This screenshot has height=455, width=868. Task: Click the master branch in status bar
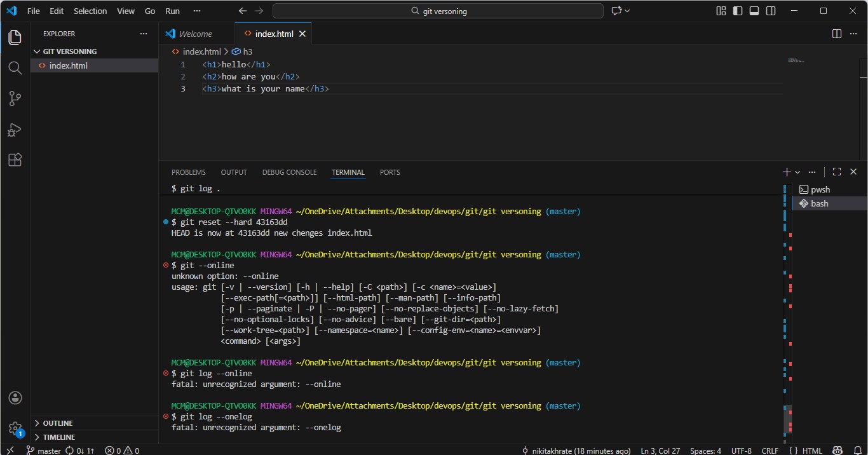44,451
